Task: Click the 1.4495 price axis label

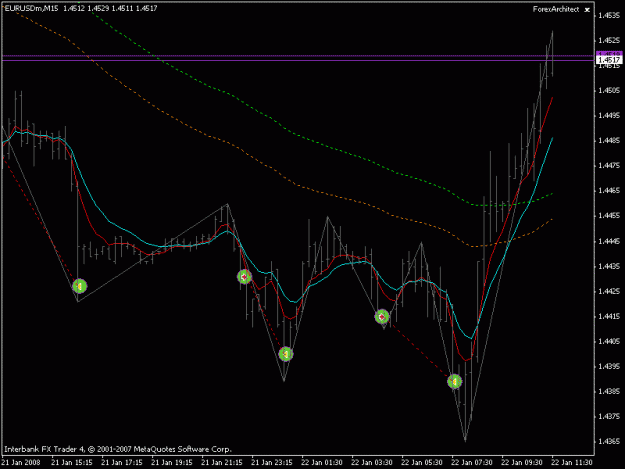Action: coord(609,116)
